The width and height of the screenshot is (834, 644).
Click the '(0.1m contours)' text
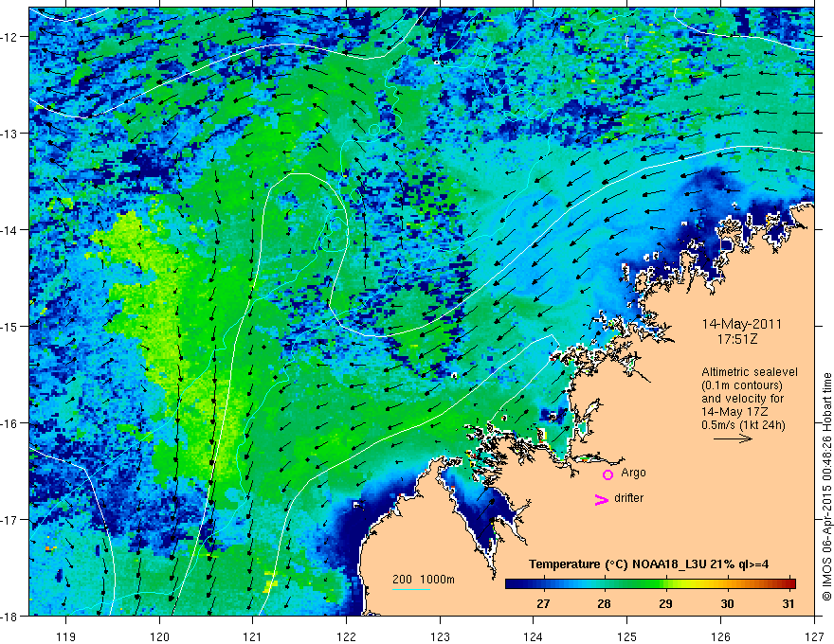(x=742, y=385)
